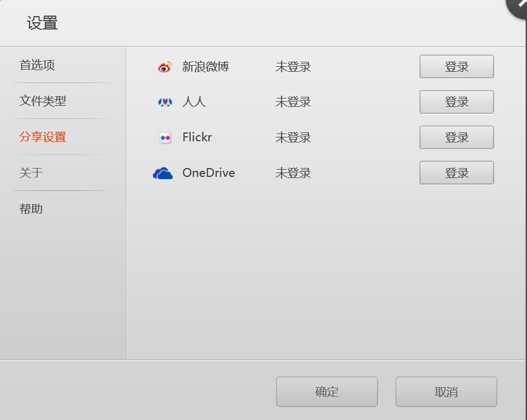Log in to 新浪微博 with 登录 button
The height and width of the screenshot is (420, 527).
[456, 67]
